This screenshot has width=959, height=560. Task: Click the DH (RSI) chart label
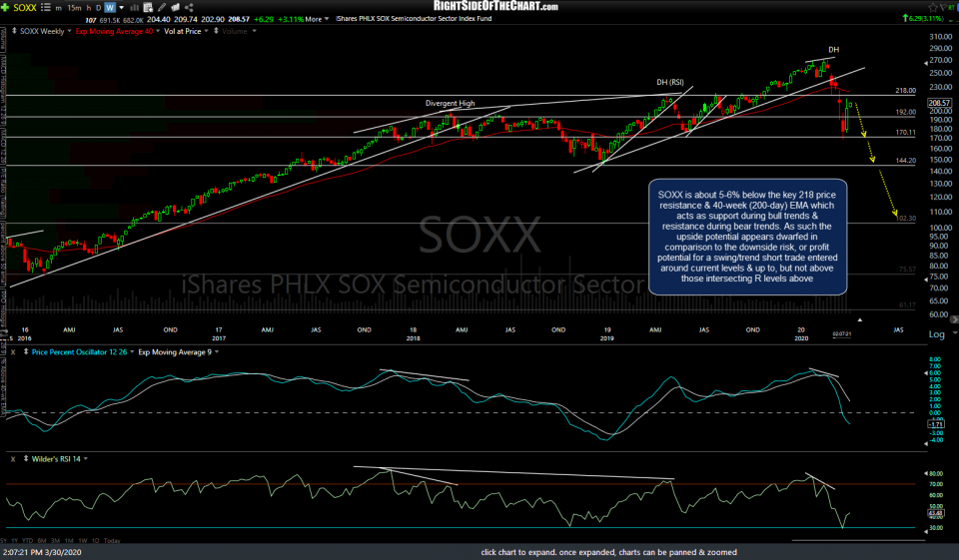click(670, 82)
